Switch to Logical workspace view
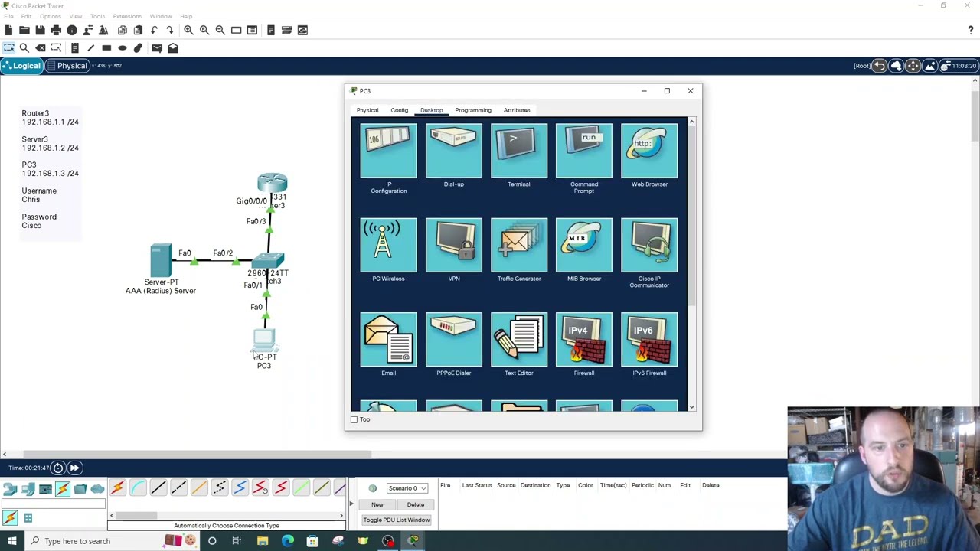 21,66
